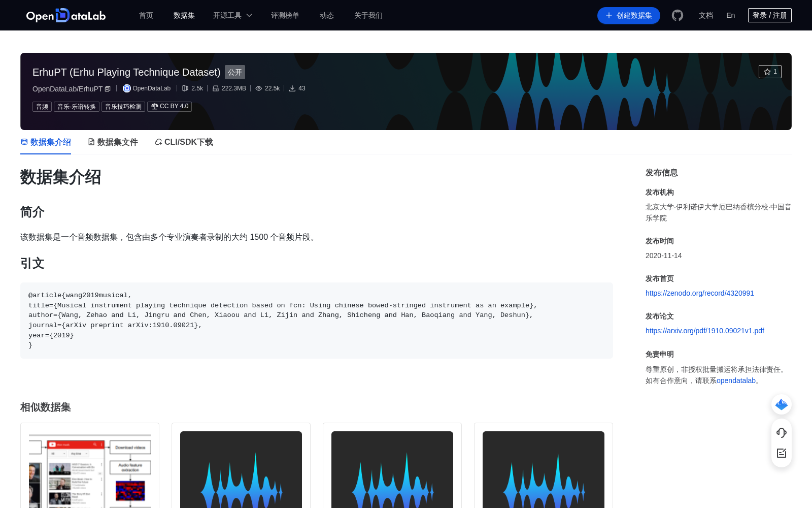Image resolution: width=812 pixels, height=508 pixels.
Task: Copy the OpenDataLab/ErhuPT path icon
Action: [108, 89]
